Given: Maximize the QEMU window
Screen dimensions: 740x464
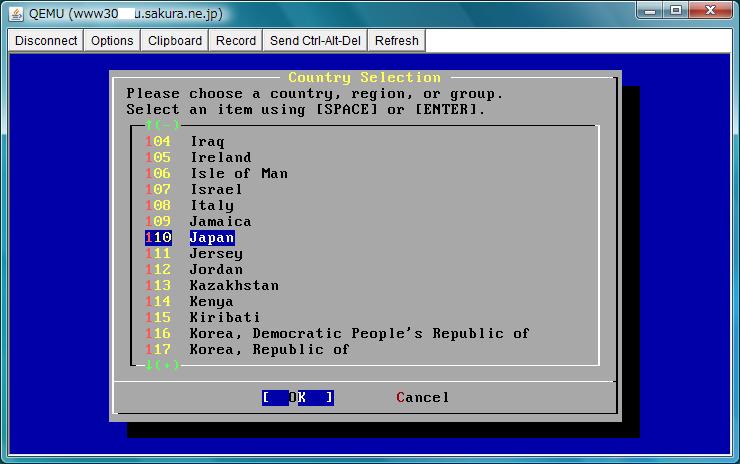Looking at the screenshot, I should coord(677,11).
